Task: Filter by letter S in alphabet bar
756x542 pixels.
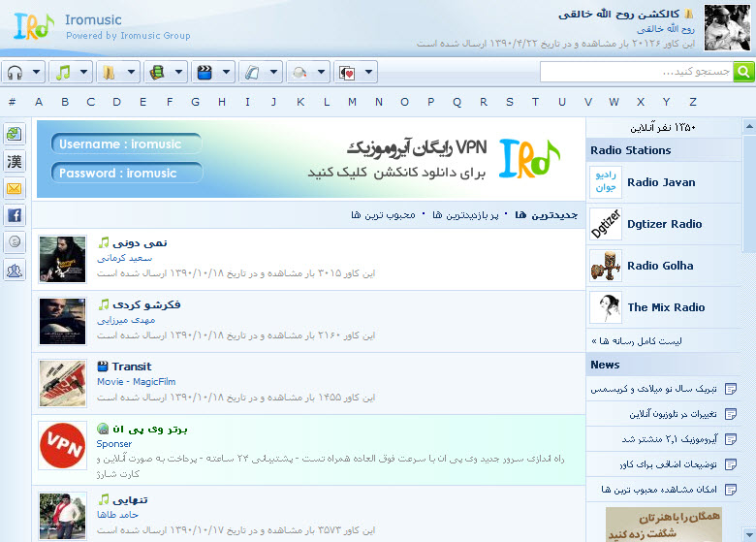Action: point(510,102)
